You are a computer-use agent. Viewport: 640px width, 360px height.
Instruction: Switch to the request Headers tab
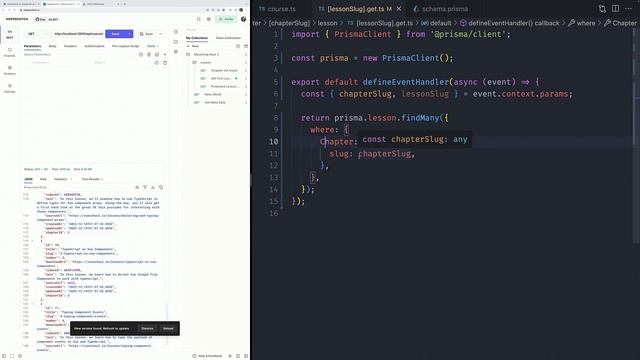click(70, 46)
